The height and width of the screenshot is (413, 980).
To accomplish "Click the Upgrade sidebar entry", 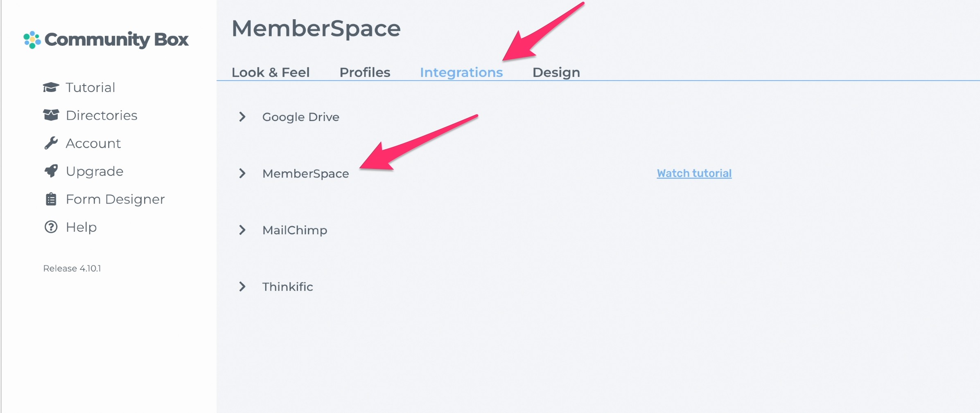I will tap(94, 171).
